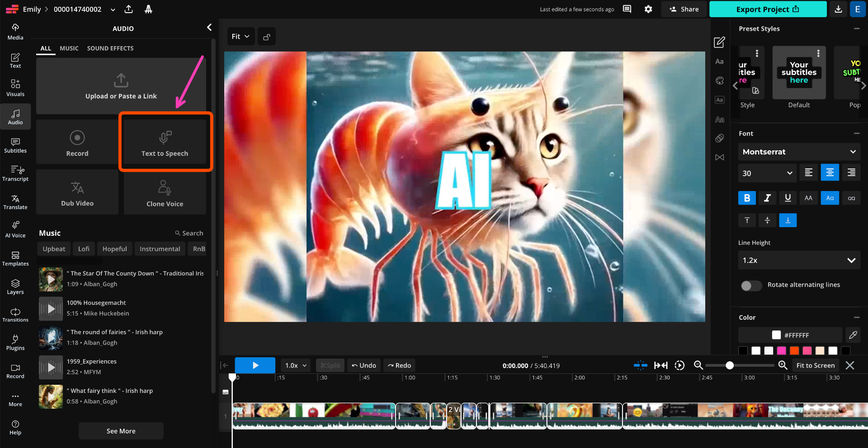Viewport: 868px width, 448px height.
Task: Open the Fit zoom dropdown
Action: [x=241, y=37]
